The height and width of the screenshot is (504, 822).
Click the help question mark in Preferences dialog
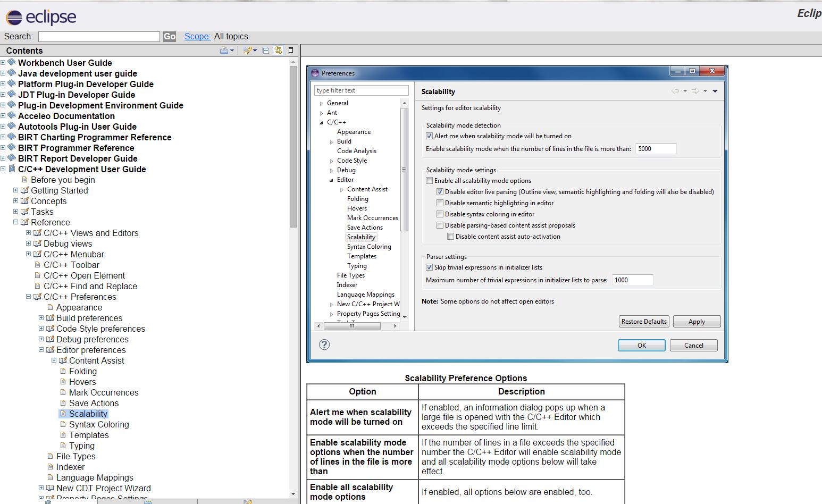pos(324,345)
